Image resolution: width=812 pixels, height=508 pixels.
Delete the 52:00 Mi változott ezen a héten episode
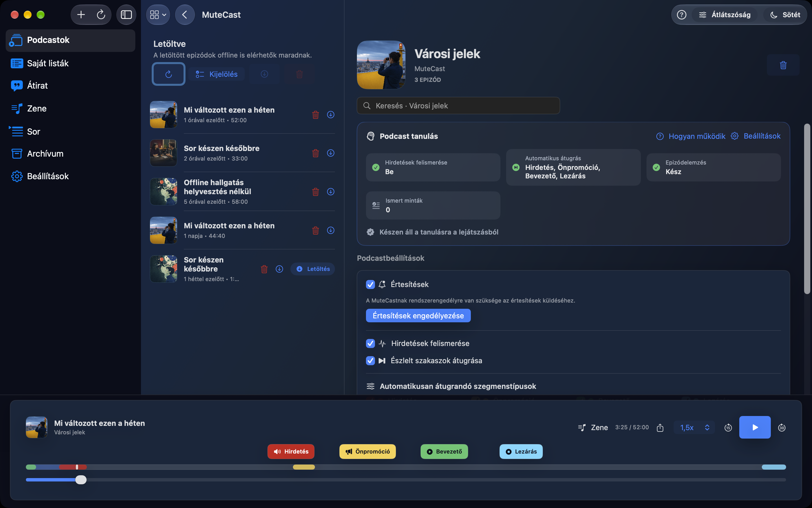315,115
